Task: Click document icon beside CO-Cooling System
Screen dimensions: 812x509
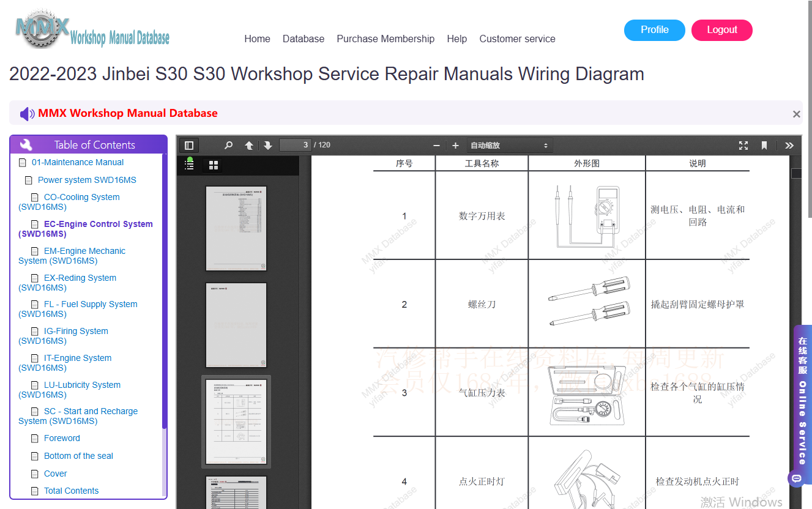Action: 35,198
